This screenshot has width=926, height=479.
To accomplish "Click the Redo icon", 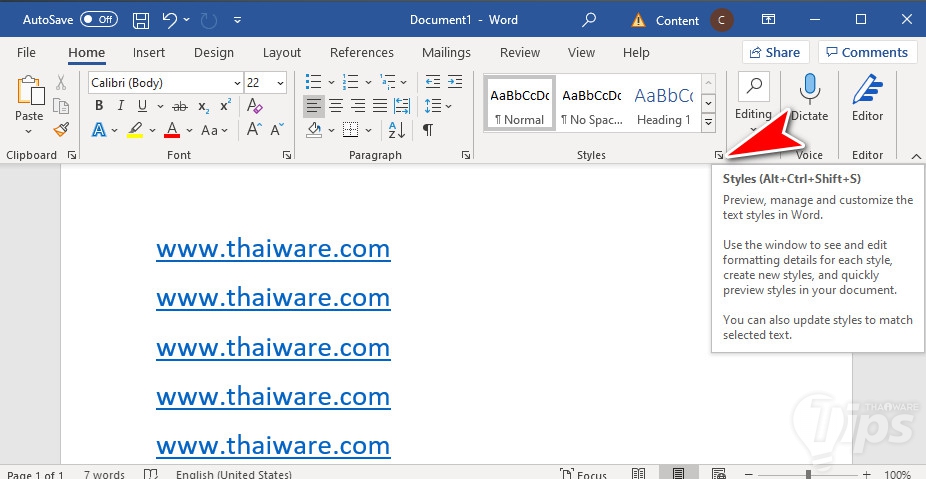I will [x=208, y=20].
